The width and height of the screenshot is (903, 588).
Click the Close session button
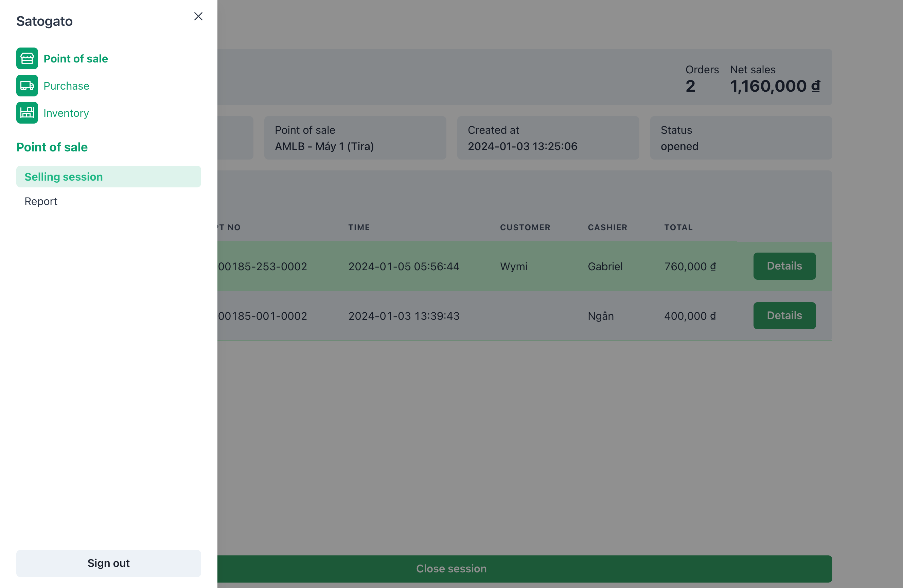point(451,569)
